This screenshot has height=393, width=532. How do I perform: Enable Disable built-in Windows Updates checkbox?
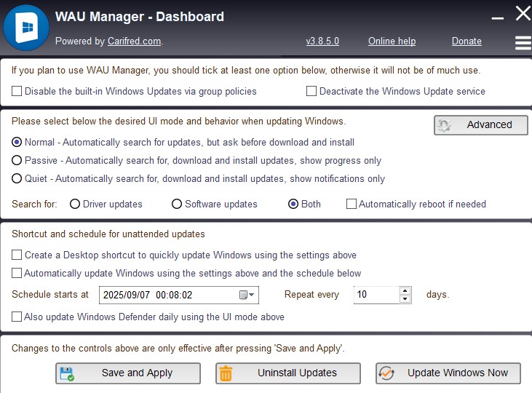tap(17, 92)
